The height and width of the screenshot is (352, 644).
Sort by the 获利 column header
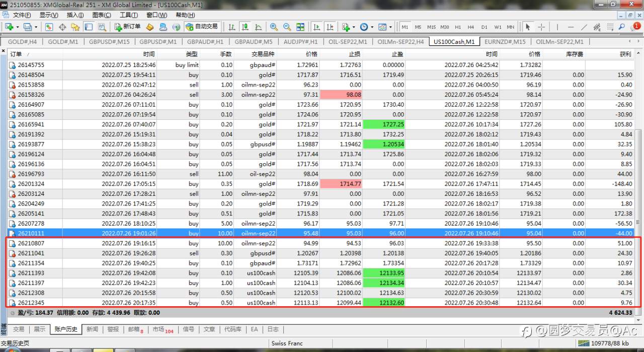click(x=625, y=54)
